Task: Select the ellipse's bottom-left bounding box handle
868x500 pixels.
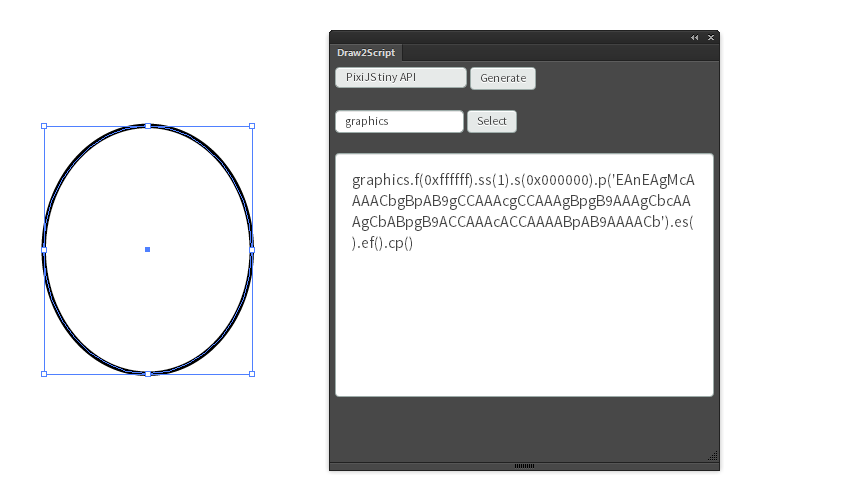Action: [44, 374]
